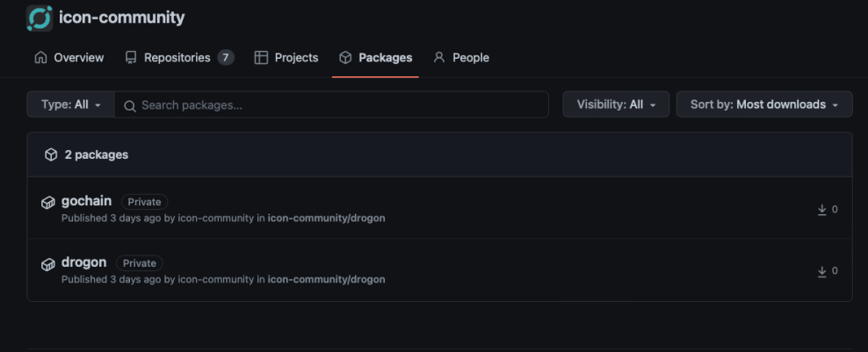The image size is (868, 352).
Task: Open the Sort by: Most downloads menu
Action: [763, 104]
